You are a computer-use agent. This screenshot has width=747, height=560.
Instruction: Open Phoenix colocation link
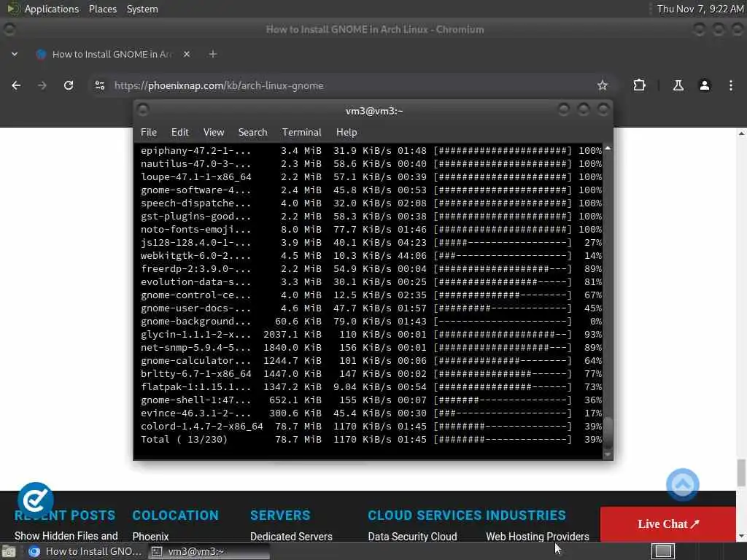click(150, 536)
